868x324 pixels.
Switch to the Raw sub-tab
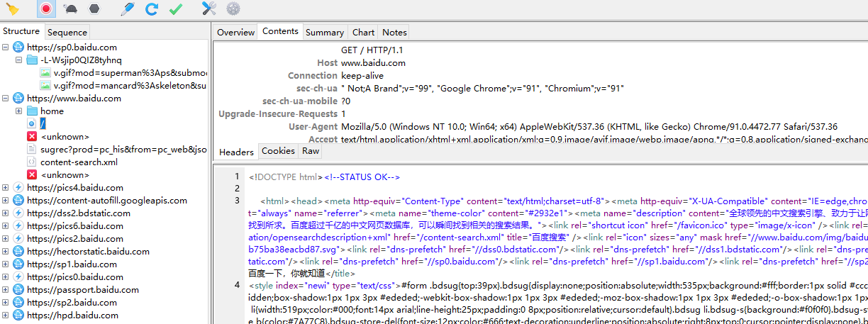pyautogui.click(x=311, y=151)
